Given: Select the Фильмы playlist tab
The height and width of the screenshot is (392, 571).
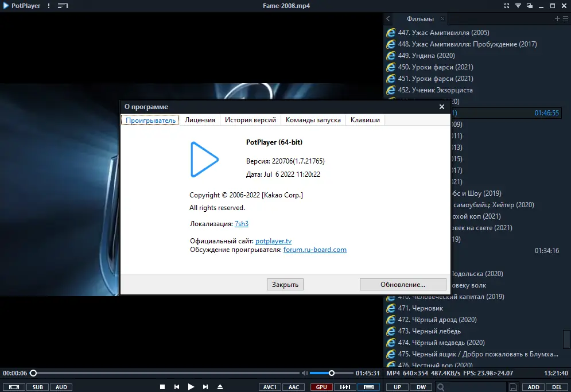Looking at the screenshot, I should click(x=420, y=18).
